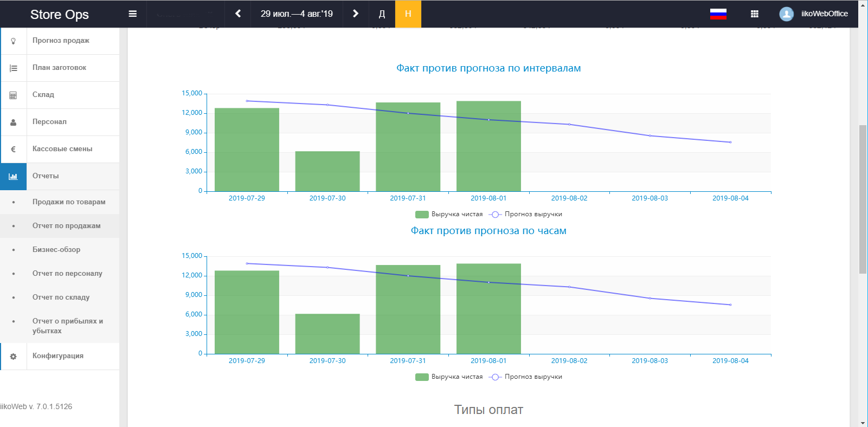
Task: Click Склад calculator icon
Action: (x=14, y=95)
